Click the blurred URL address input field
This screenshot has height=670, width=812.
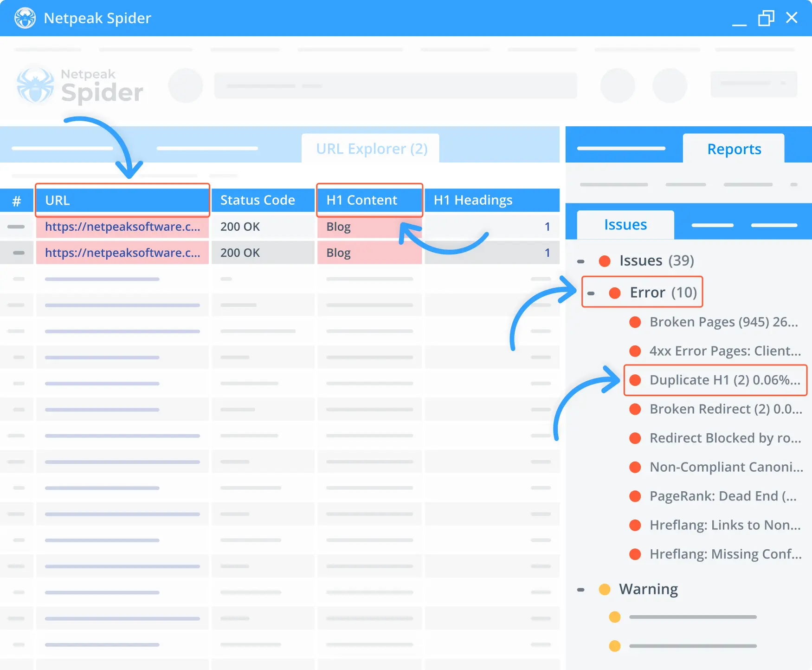395,85
